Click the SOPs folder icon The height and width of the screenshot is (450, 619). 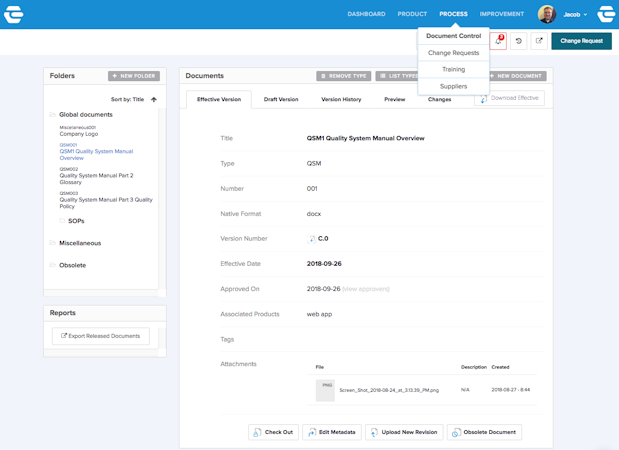click(62, 221)
